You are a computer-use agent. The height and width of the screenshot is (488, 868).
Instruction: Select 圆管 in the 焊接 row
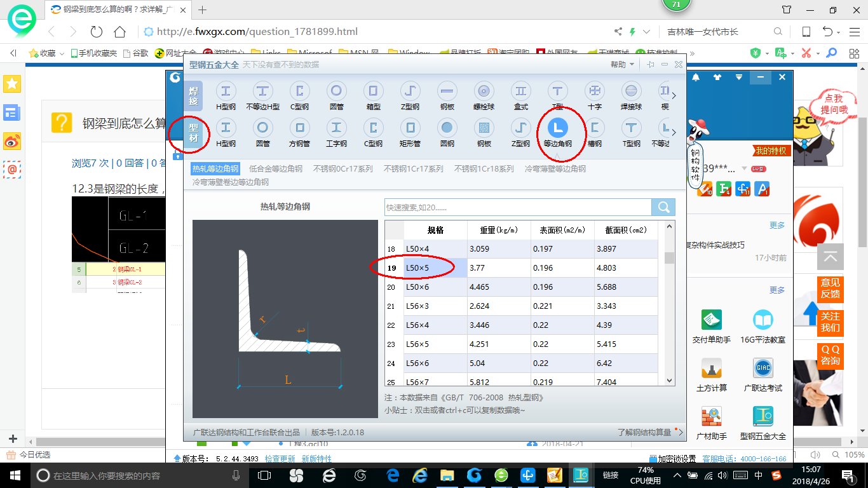(336, 91)
